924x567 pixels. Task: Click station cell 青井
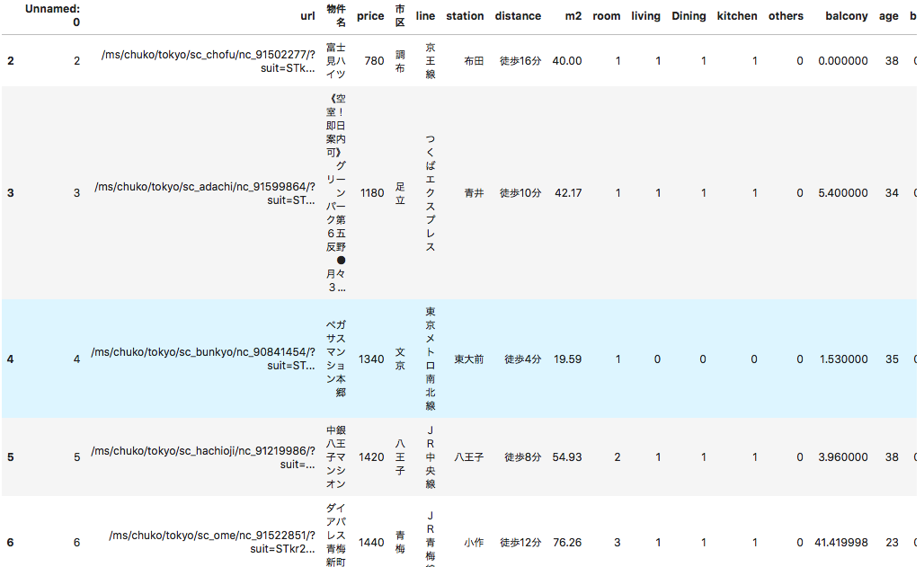click(x=474, y=192)
